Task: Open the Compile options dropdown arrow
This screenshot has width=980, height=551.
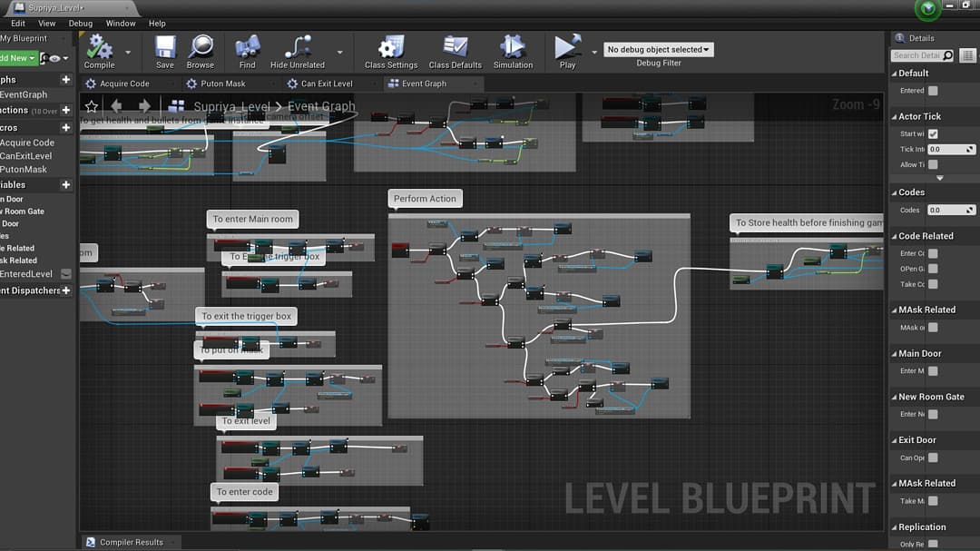Action: point(128,52)
